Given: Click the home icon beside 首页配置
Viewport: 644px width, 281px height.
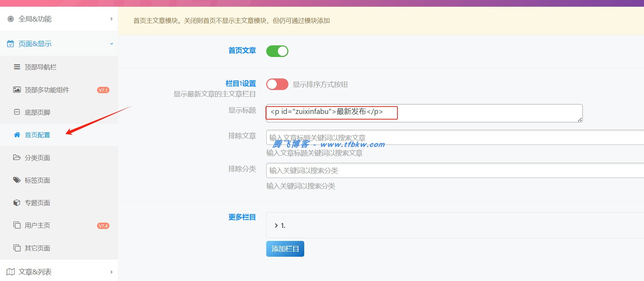Looking at the screenshot, I should click(x=17, y=135).
